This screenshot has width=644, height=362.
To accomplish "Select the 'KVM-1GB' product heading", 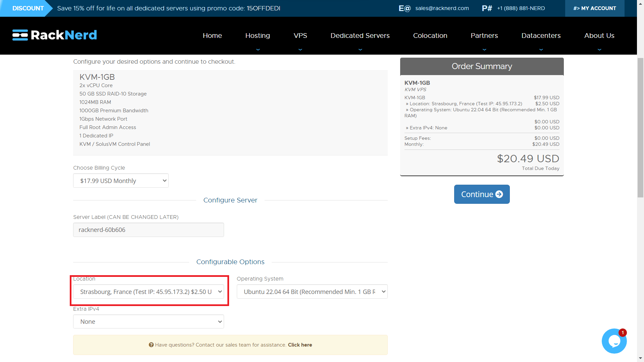I will pos(97,77).
